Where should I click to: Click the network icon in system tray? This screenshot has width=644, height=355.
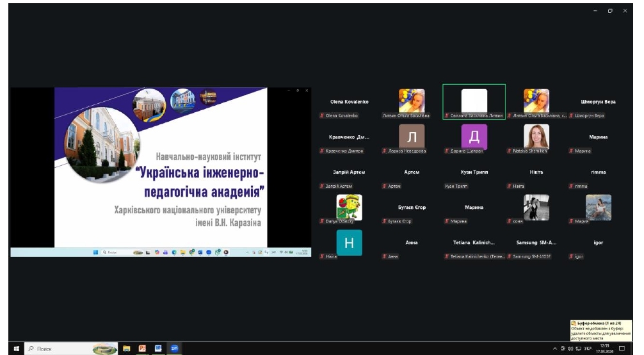coord(578,349)
